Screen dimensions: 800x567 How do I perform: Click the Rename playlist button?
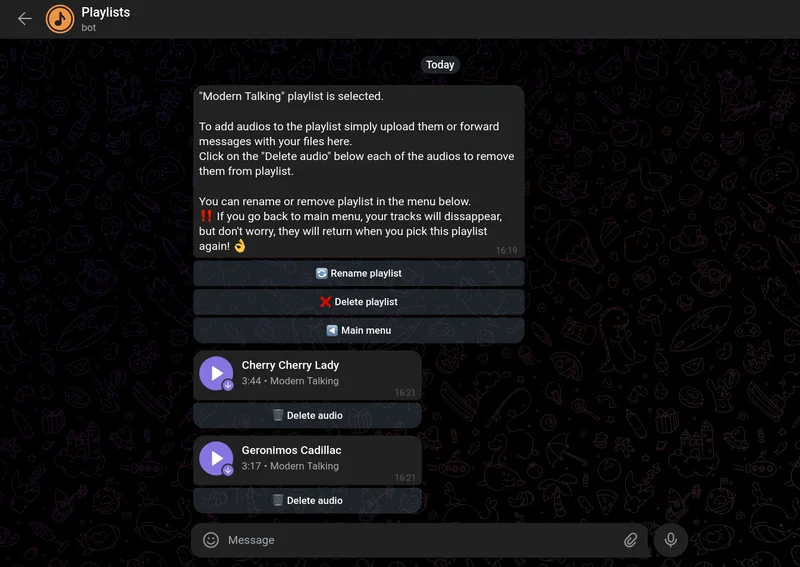pos(359,273)
